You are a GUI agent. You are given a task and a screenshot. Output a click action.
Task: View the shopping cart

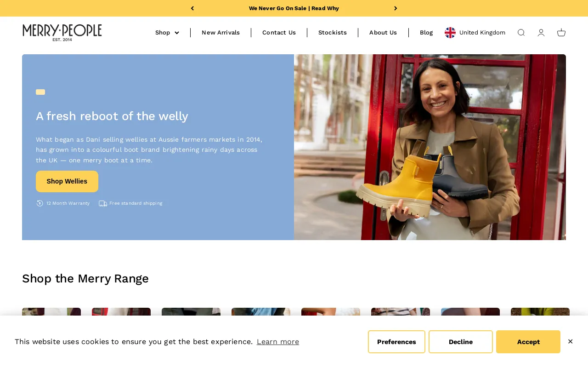tap(561, 33)
